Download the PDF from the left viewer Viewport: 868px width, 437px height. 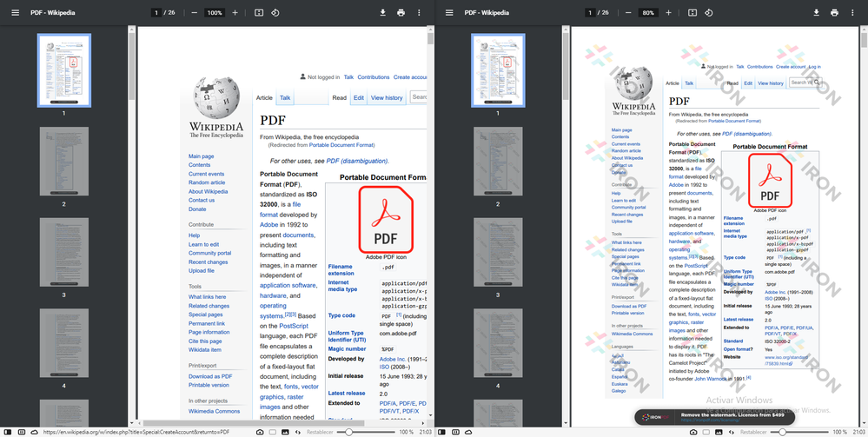tap(382, 13)
